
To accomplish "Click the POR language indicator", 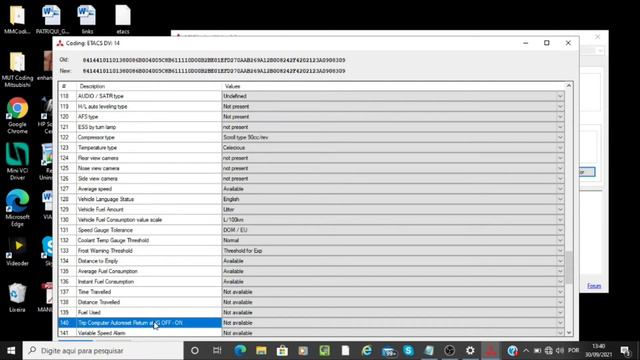I will pyautogui.click(x=573, y=351).
